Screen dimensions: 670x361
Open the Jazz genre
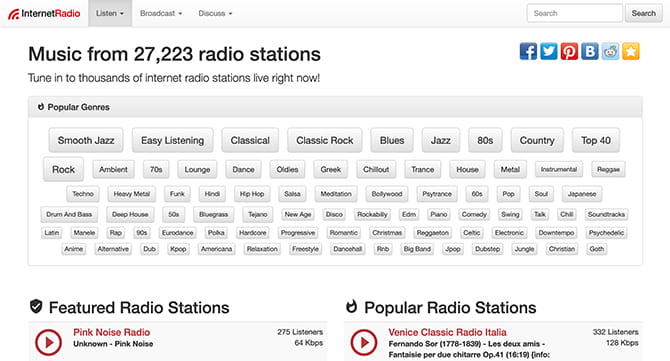441,140
